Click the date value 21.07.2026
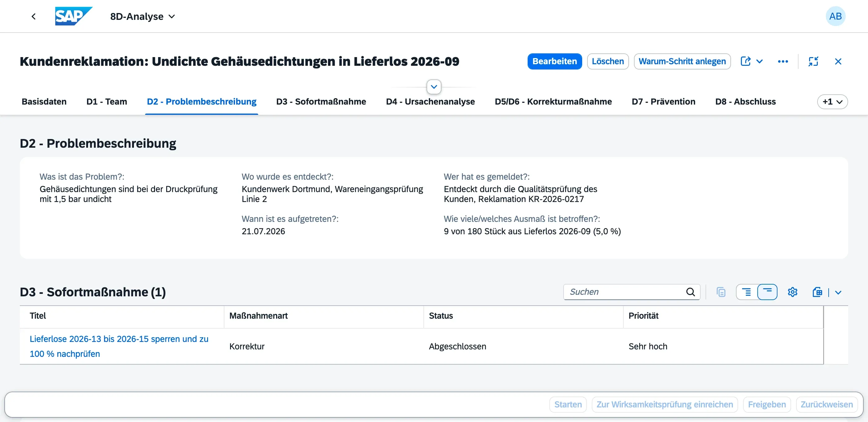 (263, 231)
